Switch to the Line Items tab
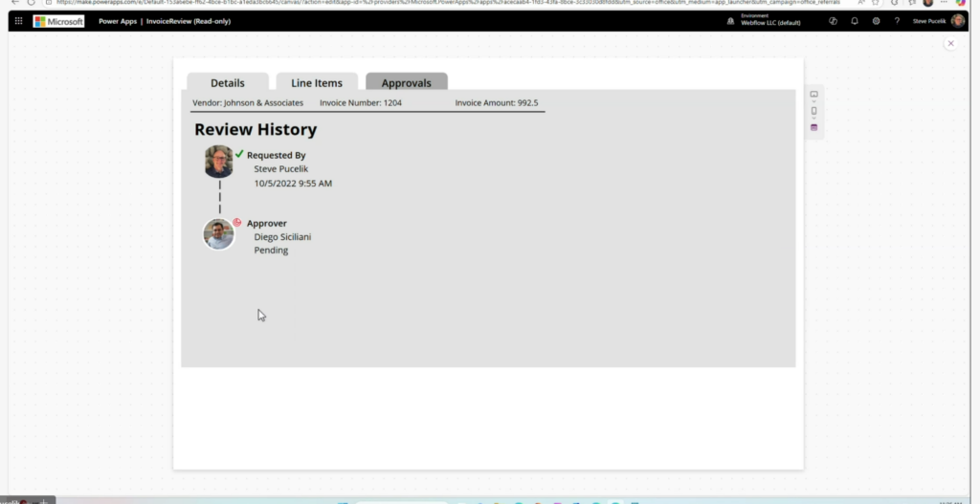This screenshot has height=504, width=980. 317,83
